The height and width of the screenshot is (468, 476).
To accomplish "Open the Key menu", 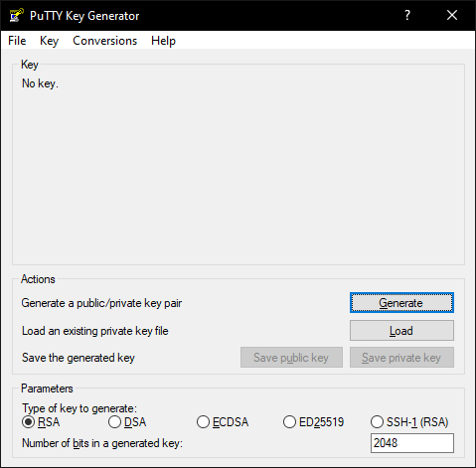I will [49, 41].
